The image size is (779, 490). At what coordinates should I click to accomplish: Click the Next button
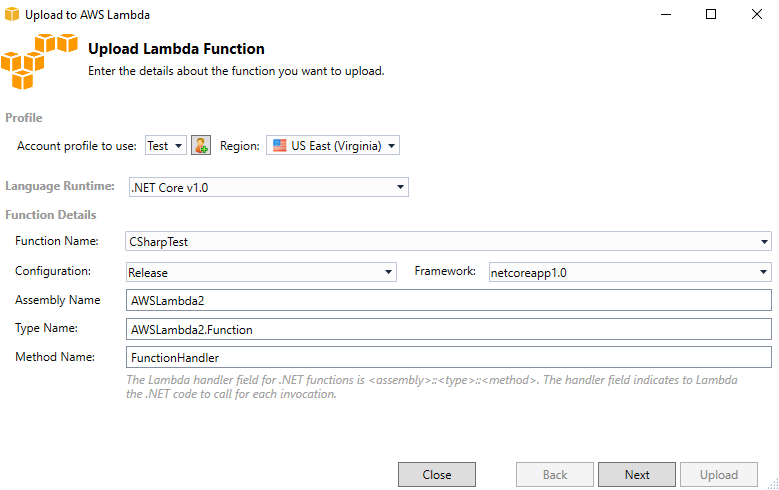click(637, 475)
